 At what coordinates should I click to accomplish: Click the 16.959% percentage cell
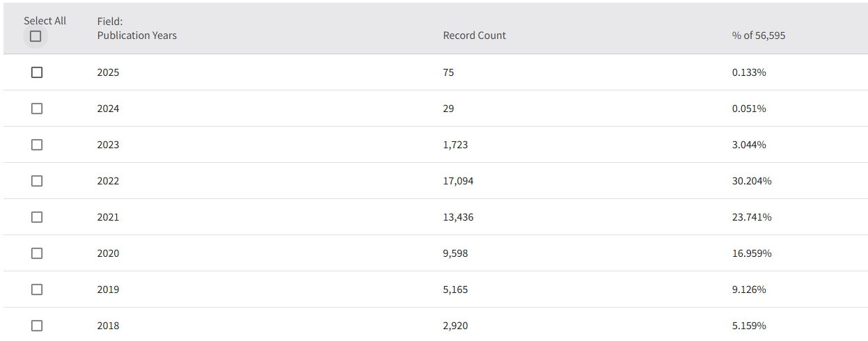click(x=752, y=253)
